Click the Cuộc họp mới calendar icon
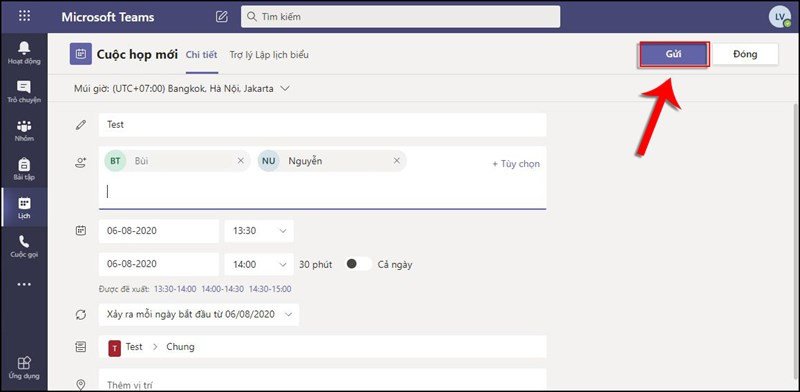This screenshot has height=392, width=800. [x=81, y=54]
